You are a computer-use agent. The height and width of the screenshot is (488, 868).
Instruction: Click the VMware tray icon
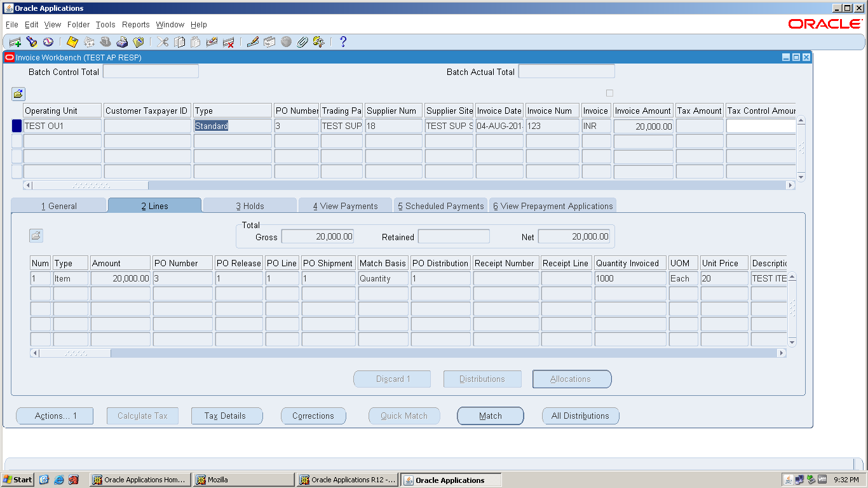click(822, 480)
